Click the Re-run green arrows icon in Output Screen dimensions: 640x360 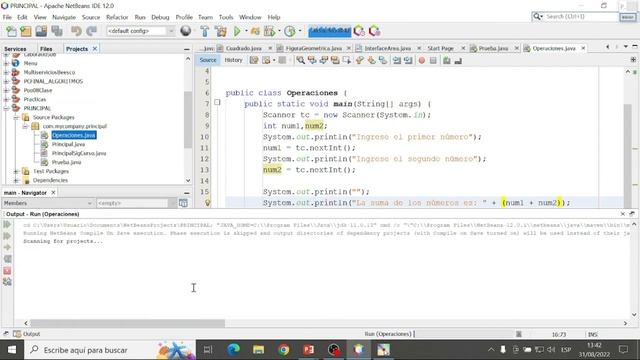click(x=7, y=224)
